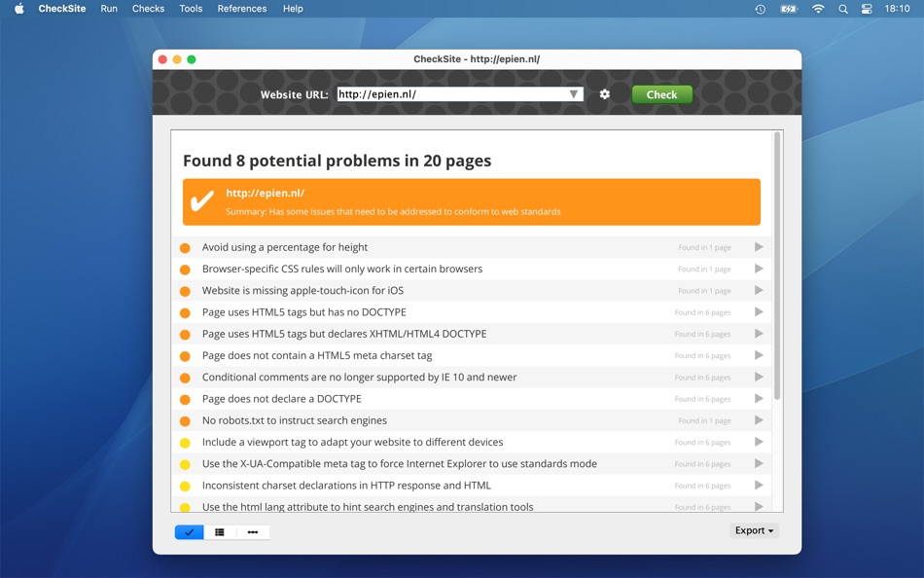Open the three-dots view button
This screenshot has width=924, height=578.
point(253,532)
